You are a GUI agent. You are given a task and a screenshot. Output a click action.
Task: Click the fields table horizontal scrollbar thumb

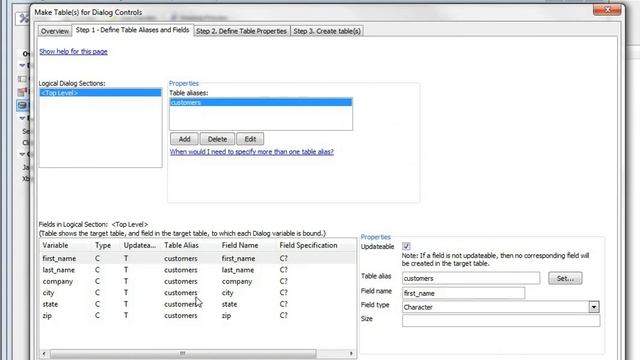coord(183,353)
